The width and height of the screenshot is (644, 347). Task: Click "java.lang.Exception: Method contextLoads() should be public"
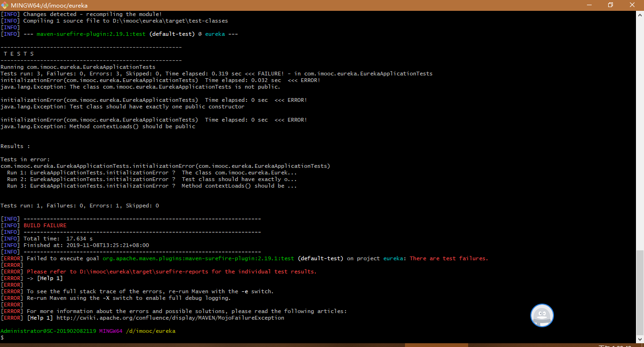point(98,126)
